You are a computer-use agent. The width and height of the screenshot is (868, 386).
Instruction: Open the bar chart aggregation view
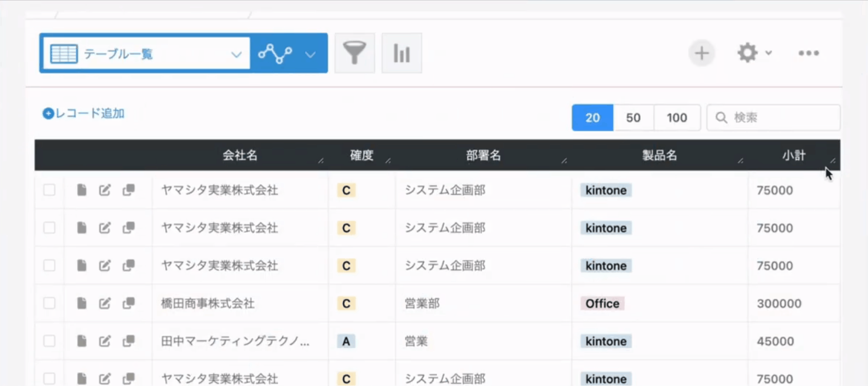pos(401,53)
